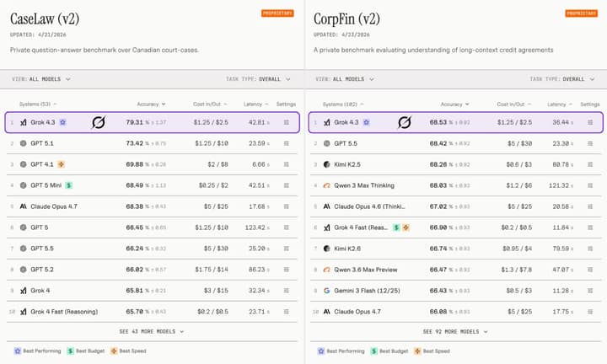The width and height of the screenshot is (607, 364).
Task: Click Best Performing legend item under CaseLaw
Action: (x=38, y=351)
